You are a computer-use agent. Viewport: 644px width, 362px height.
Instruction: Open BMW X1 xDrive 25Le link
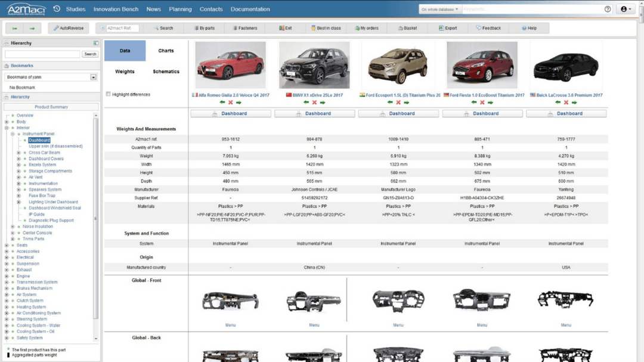(x=317, y=95)
